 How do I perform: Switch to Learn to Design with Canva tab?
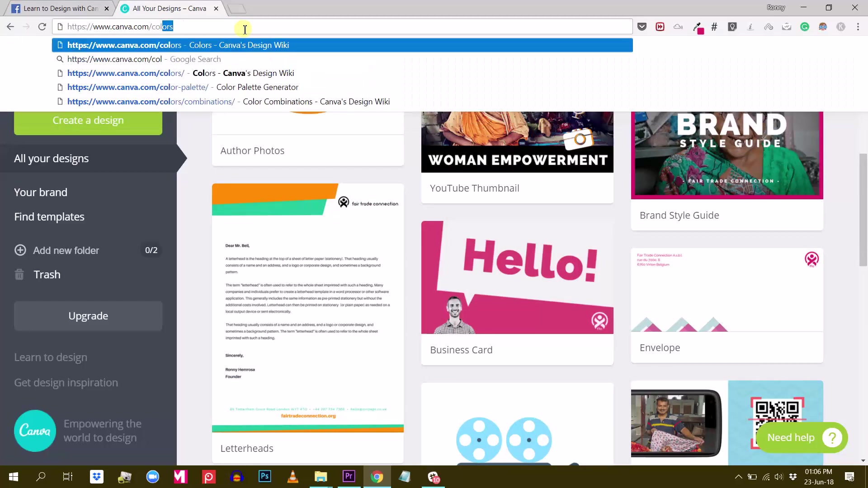[61, 9]
